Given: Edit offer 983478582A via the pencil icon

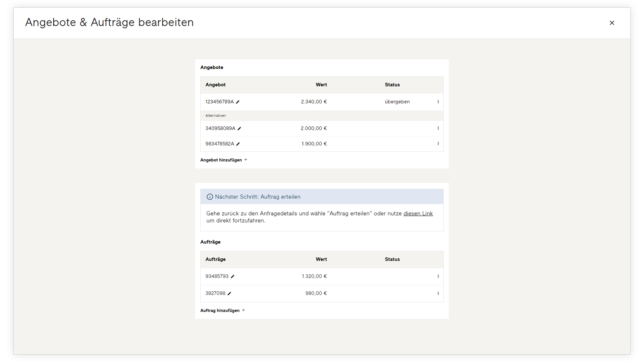Looking at the screenshot, I should (238, 144).
